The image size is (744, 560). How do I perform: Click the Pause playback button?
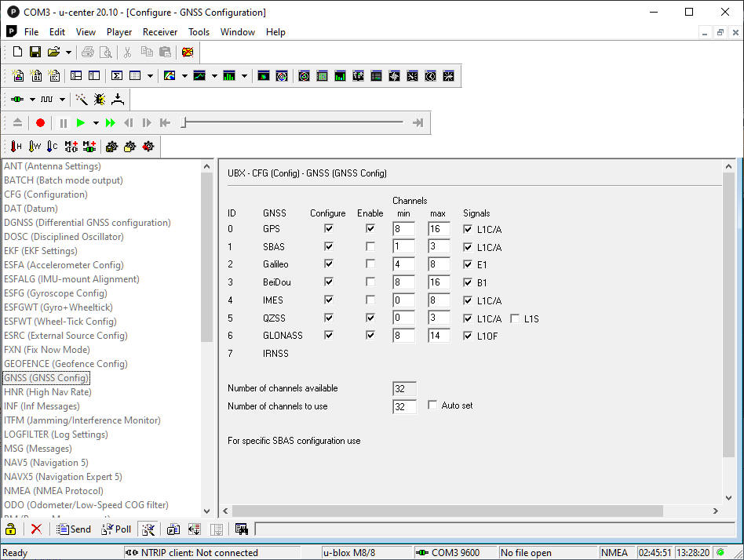[63, 123]
